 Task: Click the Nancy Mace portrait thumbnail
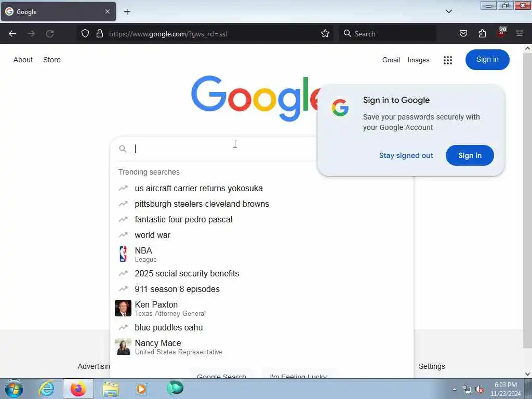[x=123, y=347]
